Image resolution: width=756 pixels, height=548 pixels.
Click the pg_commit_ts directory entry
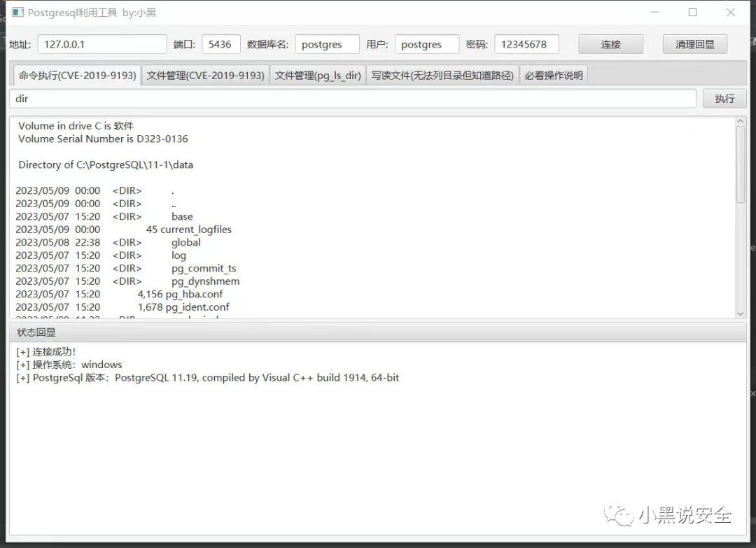click(x=204, y=269)
